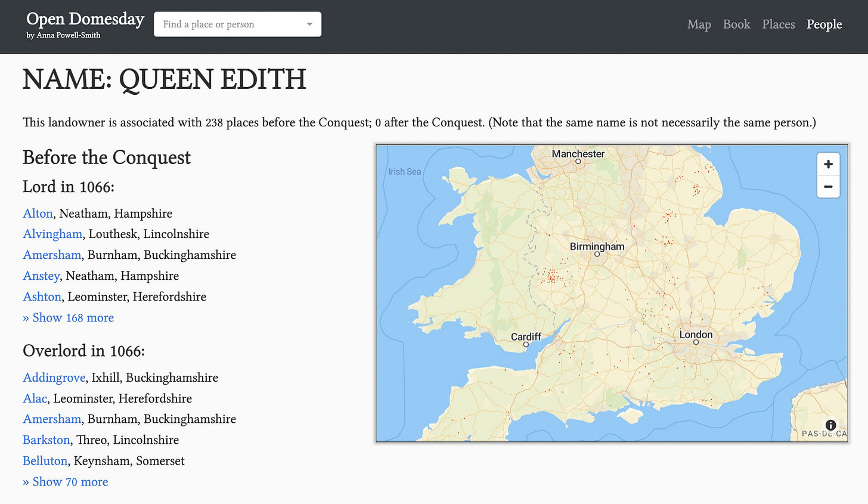Click the Overlord in 1066 subheading
The width and height of the screenshot is (868, 504).
click(83, 351)
